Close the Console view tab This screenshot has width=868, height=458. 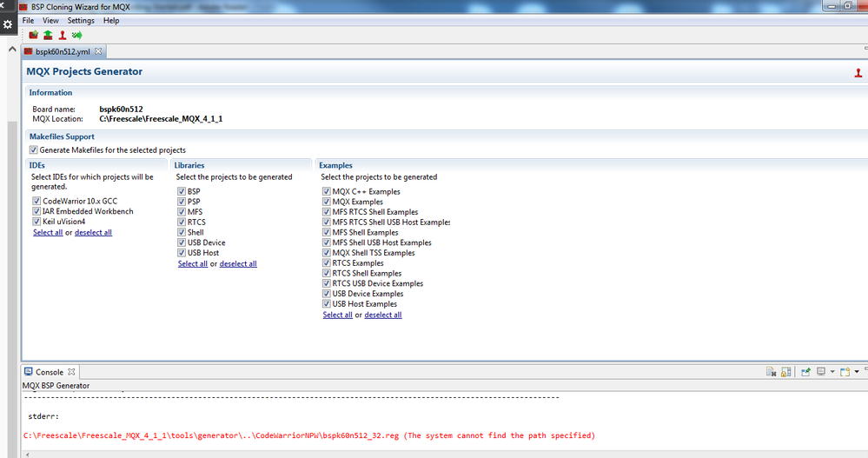pos(71,372)
